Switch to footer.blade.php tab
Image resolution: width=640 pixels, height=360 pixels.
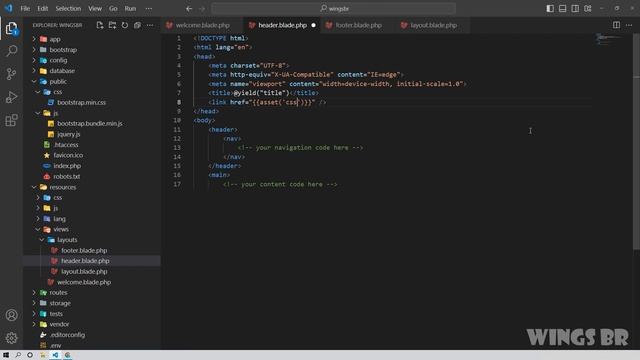pos(358,25)
